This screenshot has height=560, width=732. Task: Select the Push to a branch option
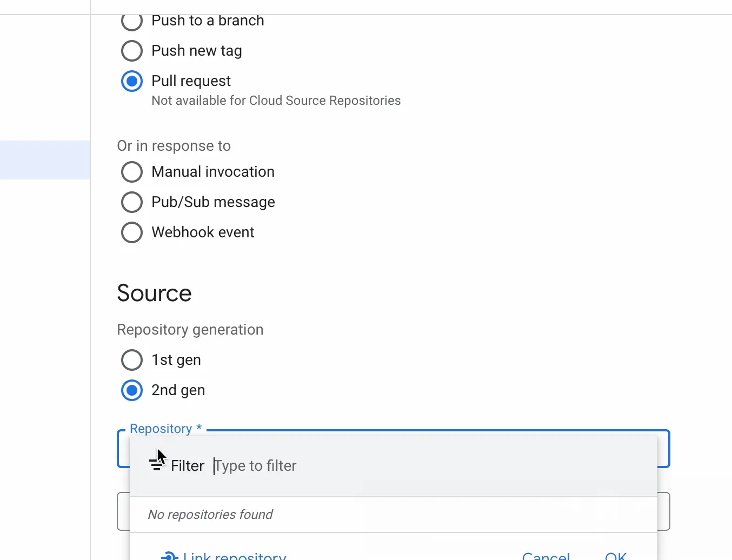(x=132, y=22)
